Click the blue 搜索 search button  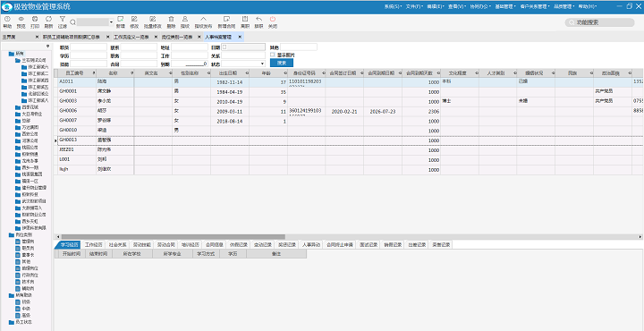pyautogui.click(x=282, y=63)
